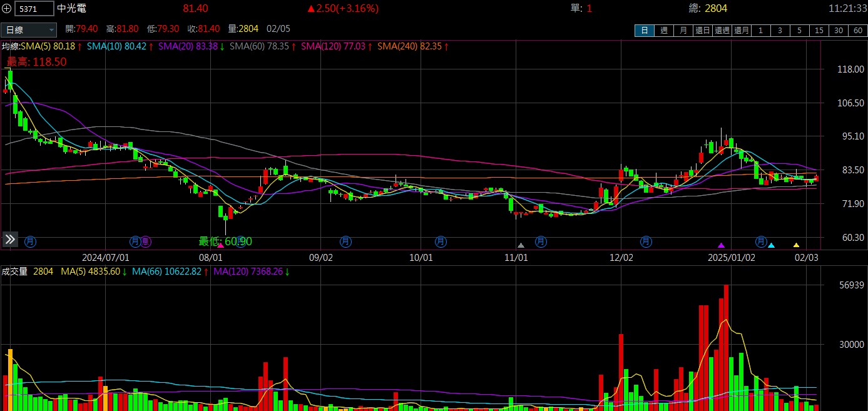The image size is (868, 411).
Task: Select the 還週 adjusted weekly period
Action: tap(722, 30)
